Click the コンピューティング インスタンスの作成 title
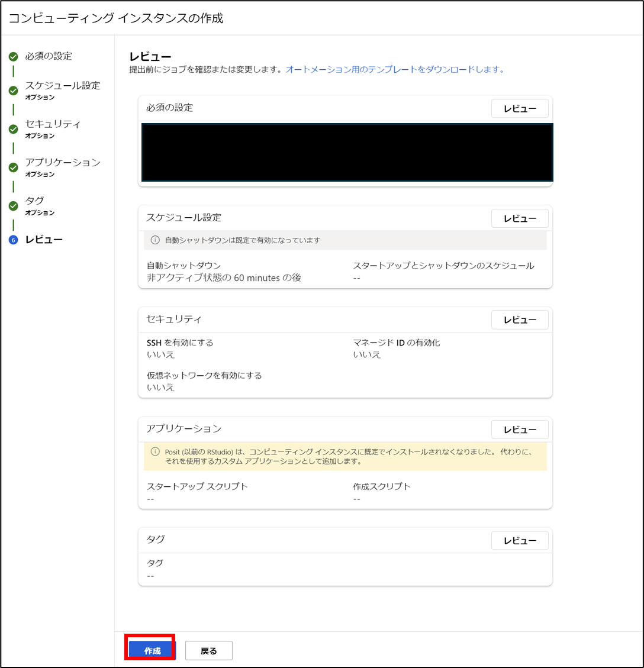This screenshot has height=668, width=644. 116,18
